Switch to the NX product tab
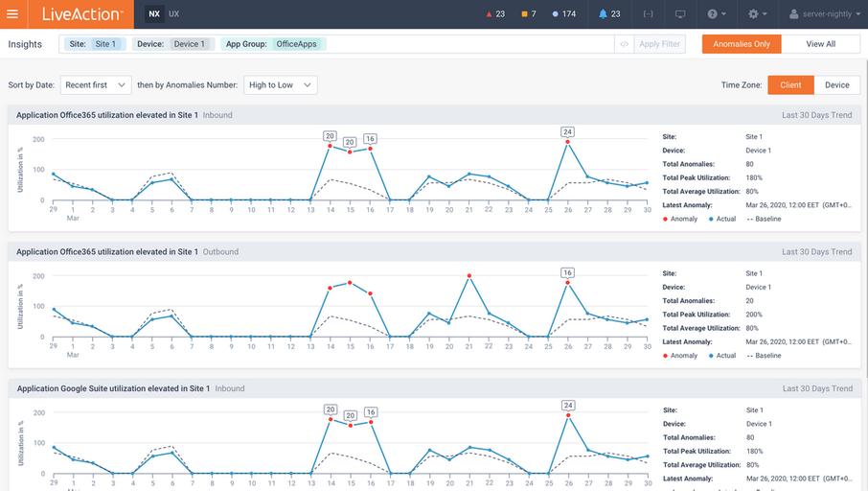Screen dimensions: 868x491 point(154,13)
